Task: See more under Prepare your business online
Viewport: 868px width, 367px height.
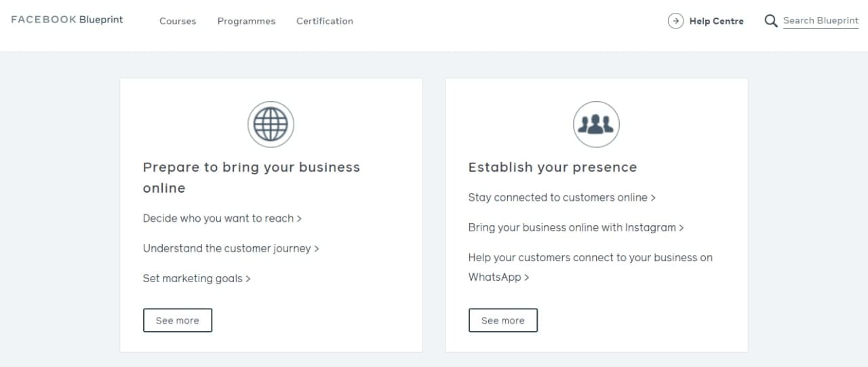Action: click(x=178, y=320)
